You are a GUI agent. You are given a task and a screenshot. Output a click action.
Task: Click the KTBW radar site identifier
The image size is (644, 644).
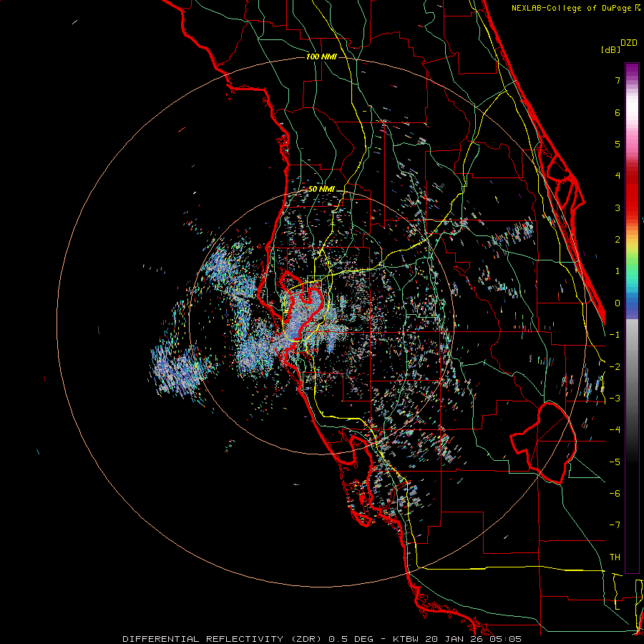tap(404, 639)
